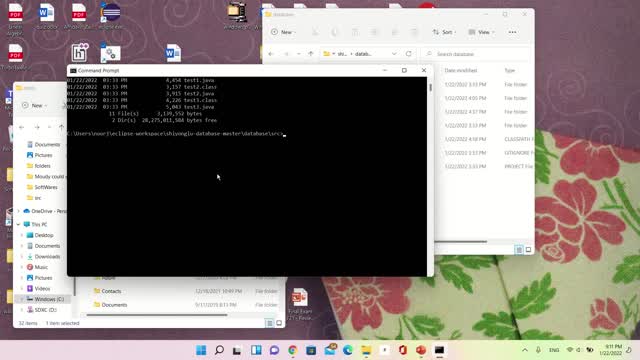Open Windows Start menu
Viewport: 640px width, 360px height.
coord(201,350)
